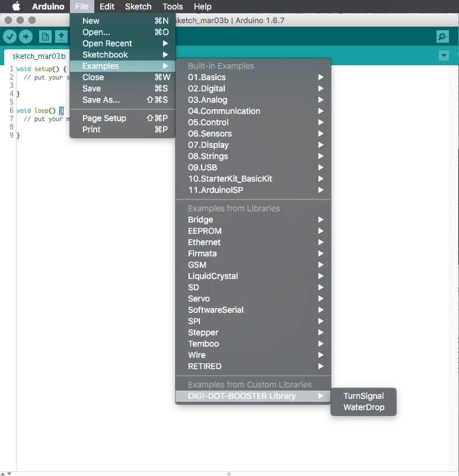This screenshot has width=459, height=476.
Task: Open the EEPROM library examples
Action: (253, 231)
